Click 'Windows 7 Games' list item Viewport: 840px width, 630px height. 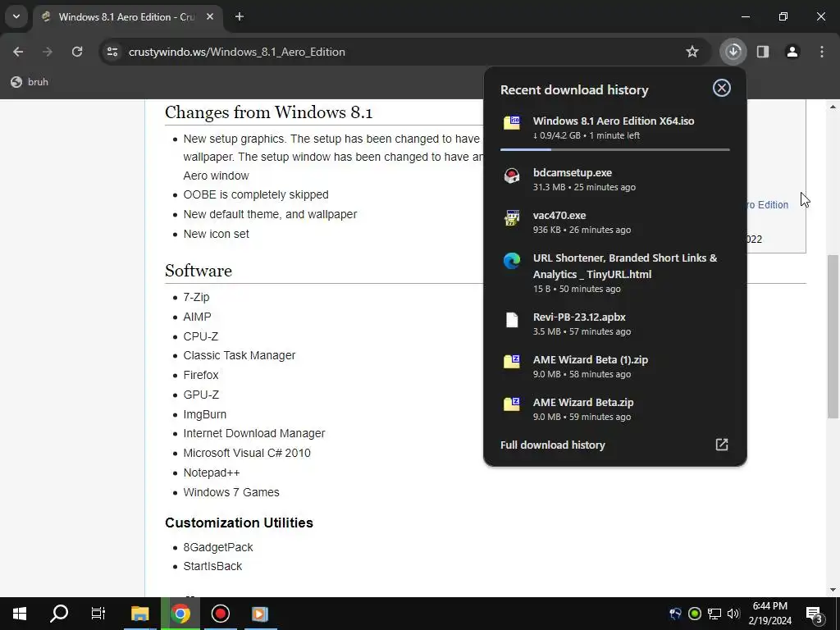point(231,492)
